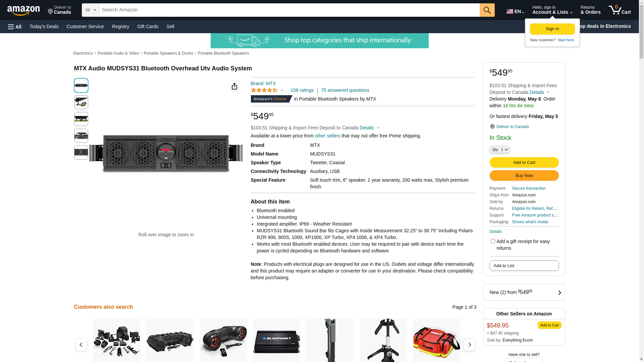The height and width of the screenshot is (362, 644).
Task: Open the shopping cart icon
Action: pos(620,10)
